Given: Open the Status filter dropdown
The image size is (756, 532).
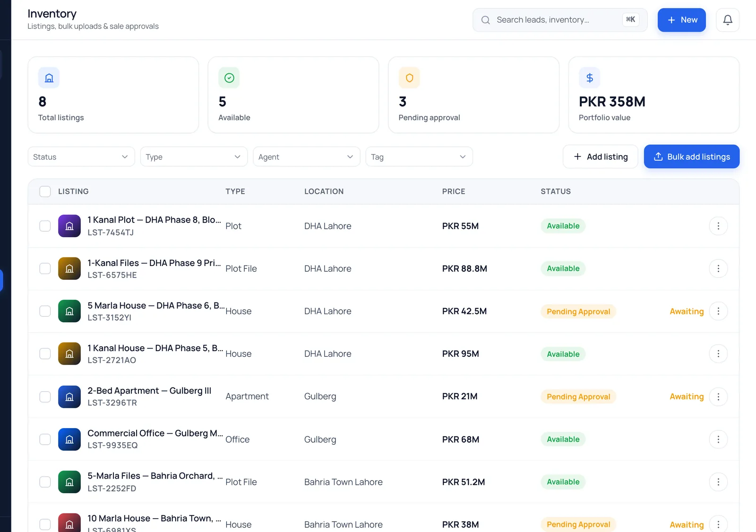Looking at the screenshot, I should pyautogui.click(x=81, y=157).
